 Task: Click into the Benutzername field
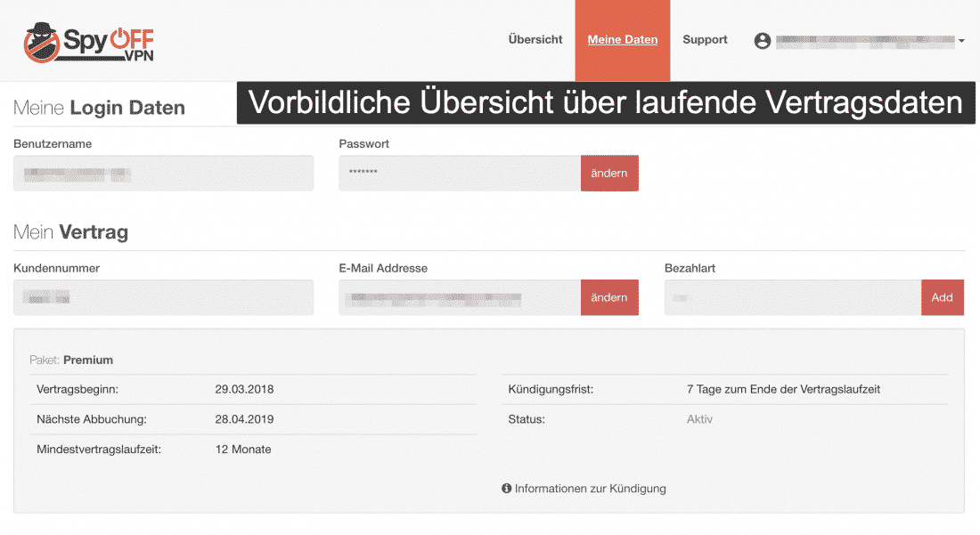tap(163, 174)
